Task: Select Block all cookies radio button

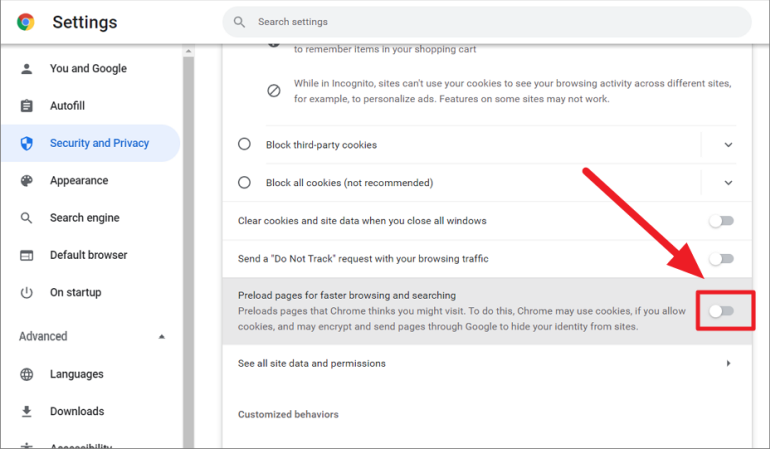Action: coord(244,183)
